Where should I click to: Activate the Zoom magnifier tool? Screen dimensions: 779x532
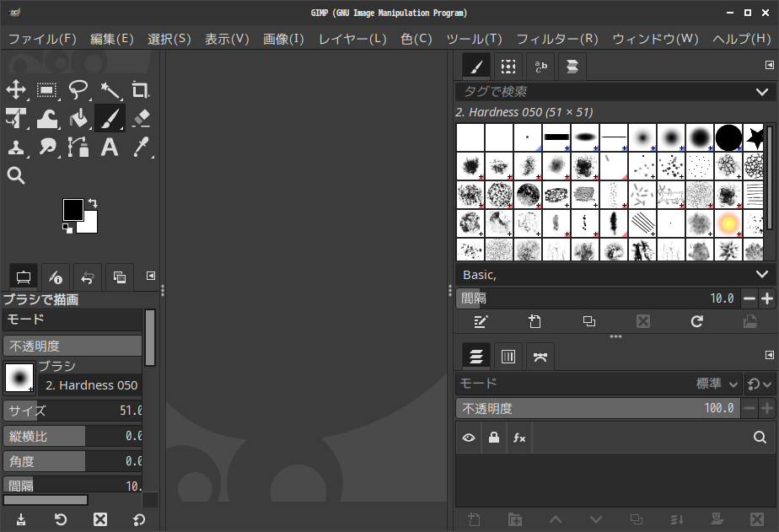click(16, 175)
